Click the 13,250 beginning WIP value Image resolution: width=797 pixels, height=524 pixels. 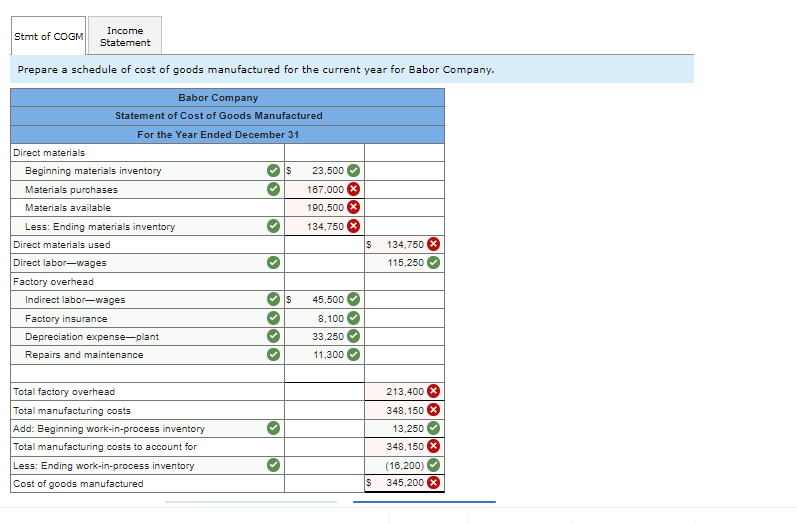(408, 428)
